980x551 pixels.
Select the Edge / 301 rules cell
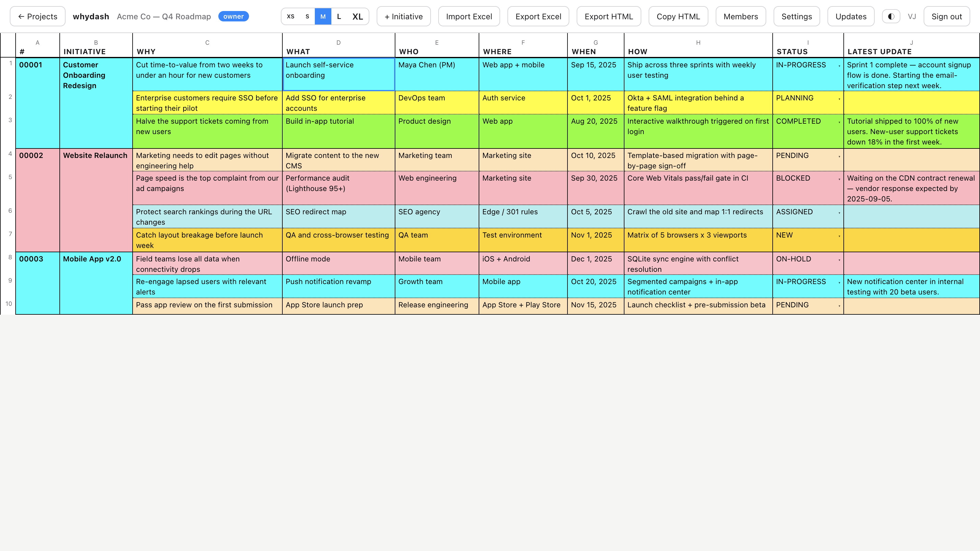(x=523, y=216)
